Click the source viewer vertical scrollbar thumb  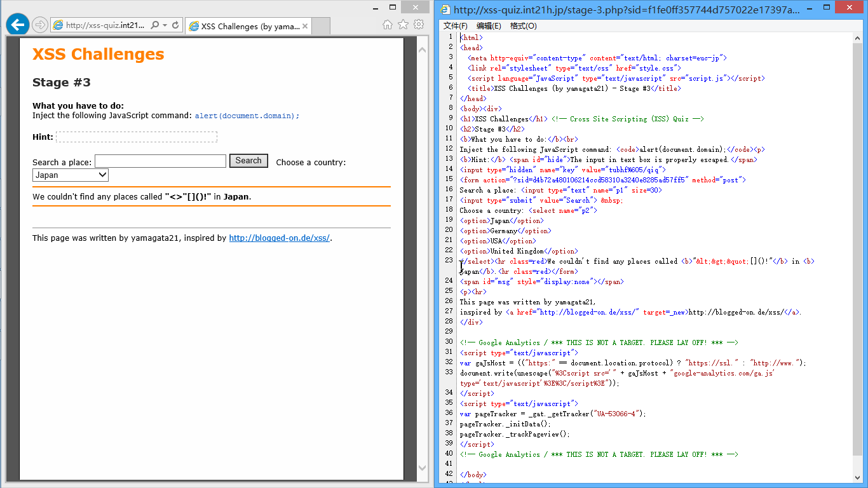(x=858, y=249)
